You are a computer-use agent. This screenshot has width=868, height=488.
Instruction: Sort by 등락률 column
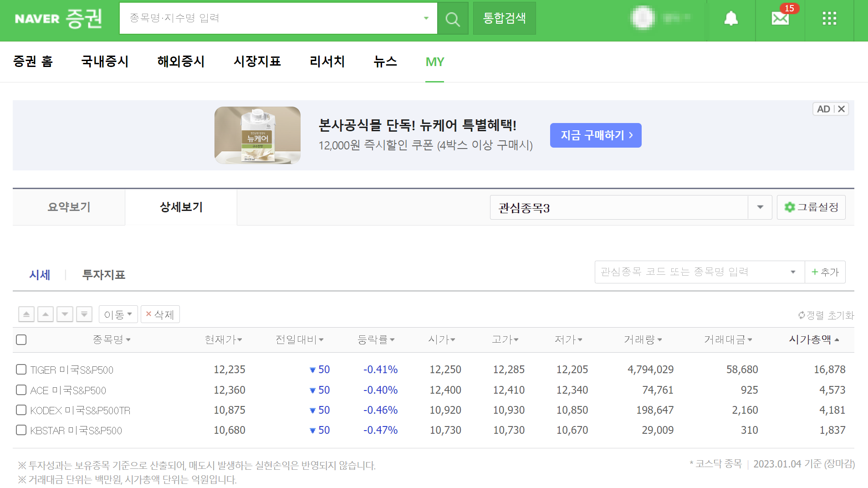coord(376,339)
